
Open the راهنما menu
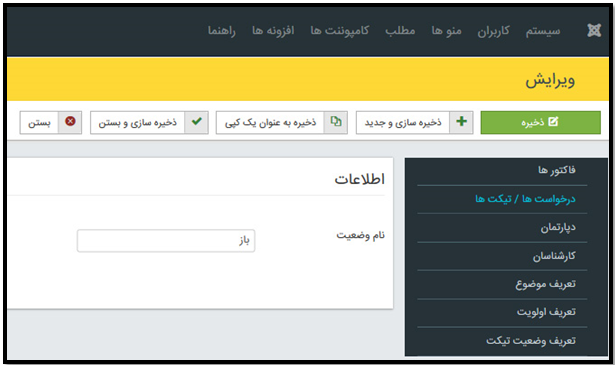[x=222, y=31]
